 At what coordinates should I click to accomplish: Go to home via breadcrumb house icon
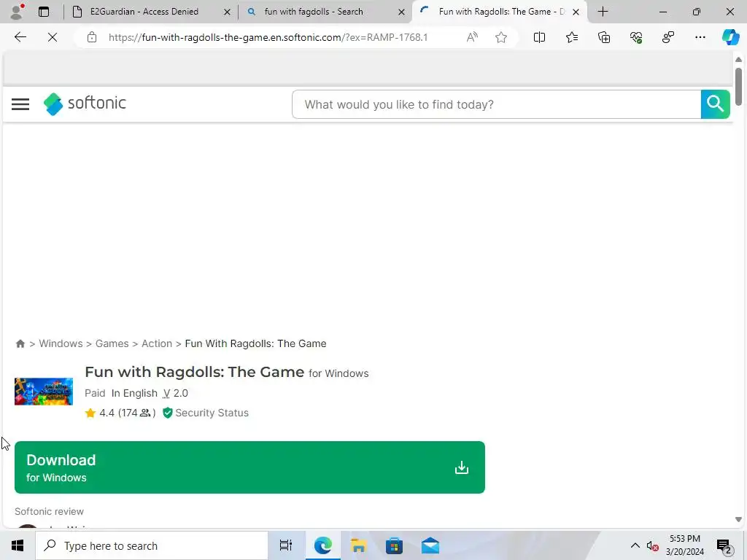[x=20, y=344]
